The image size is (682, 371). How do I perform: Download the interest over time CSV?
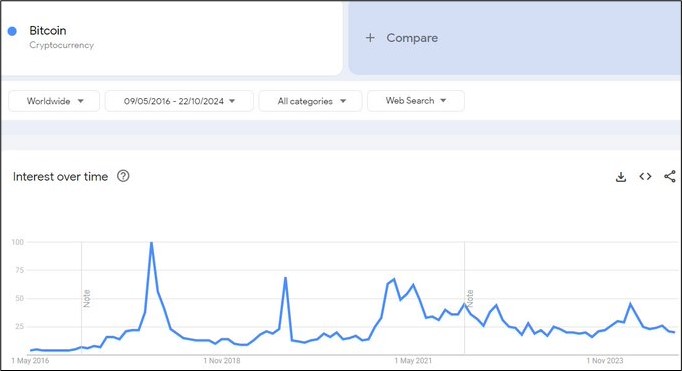(621, 177)
